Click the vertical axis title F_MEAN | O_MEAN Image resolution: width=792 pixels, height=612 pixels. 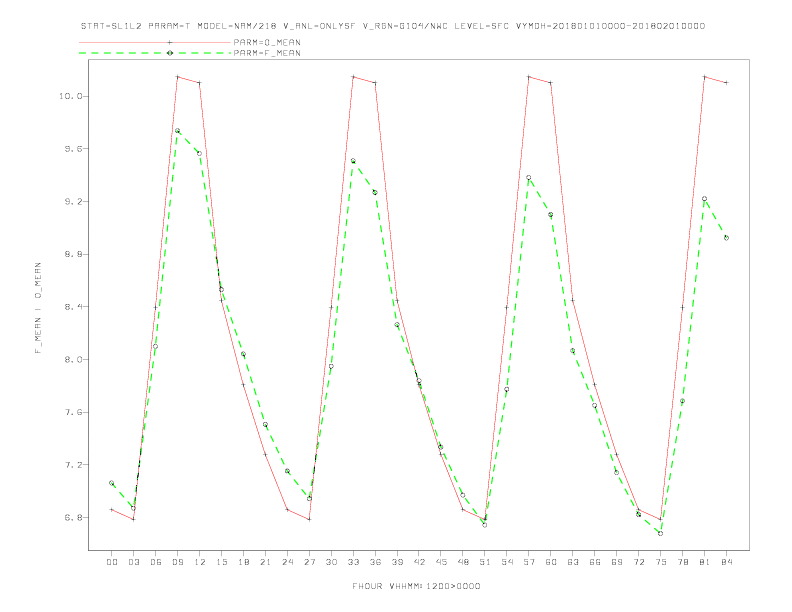[x=38, y=308]
